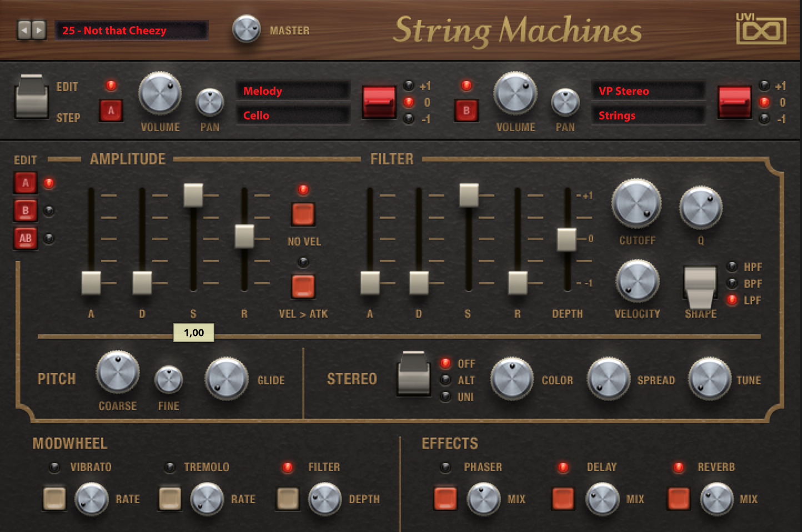The height and width of the screenshot is (532, 802).
Task: Click the pitch FINE knob
Action: [x=169, y=380]
